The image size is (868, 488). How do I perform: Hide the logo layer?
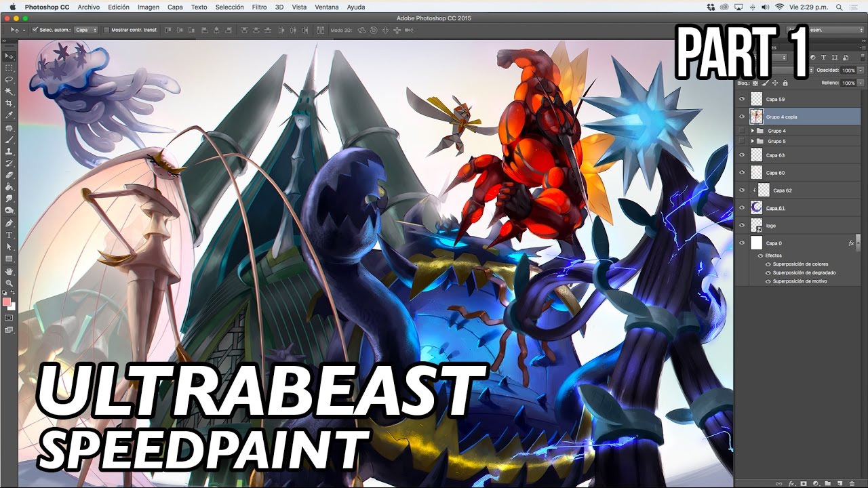pos(742,225)
